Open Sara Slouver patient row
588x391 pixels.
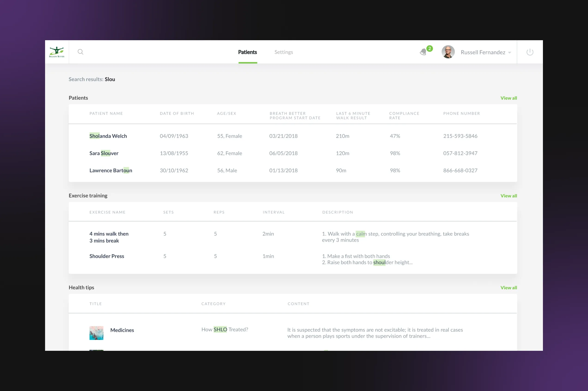(104, 153)
